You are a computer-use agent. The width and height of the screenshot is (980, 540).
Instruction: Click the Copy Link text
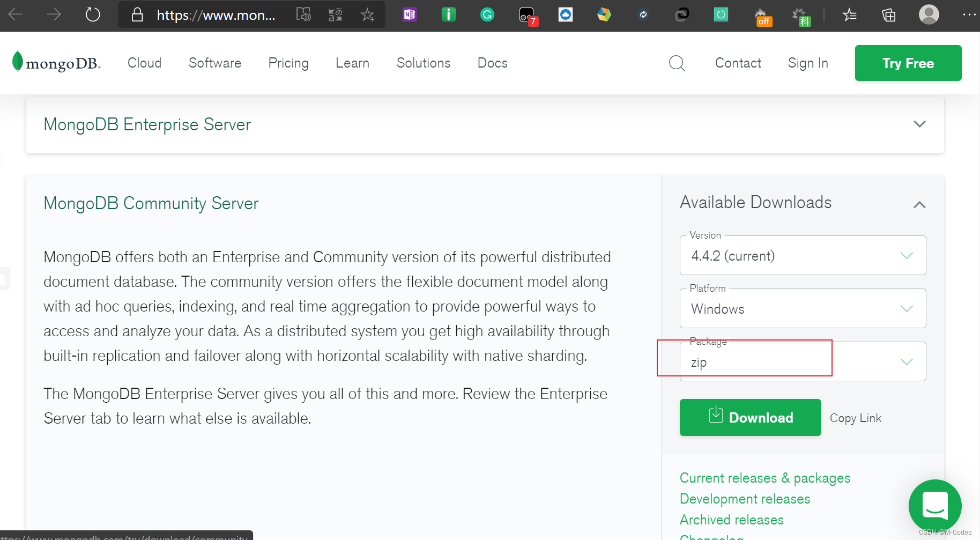click(x=856, y=418)
